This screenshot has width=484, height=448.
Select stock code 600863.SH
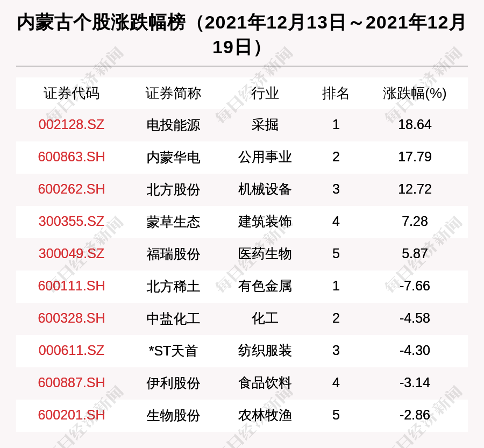tap(72, 157)
